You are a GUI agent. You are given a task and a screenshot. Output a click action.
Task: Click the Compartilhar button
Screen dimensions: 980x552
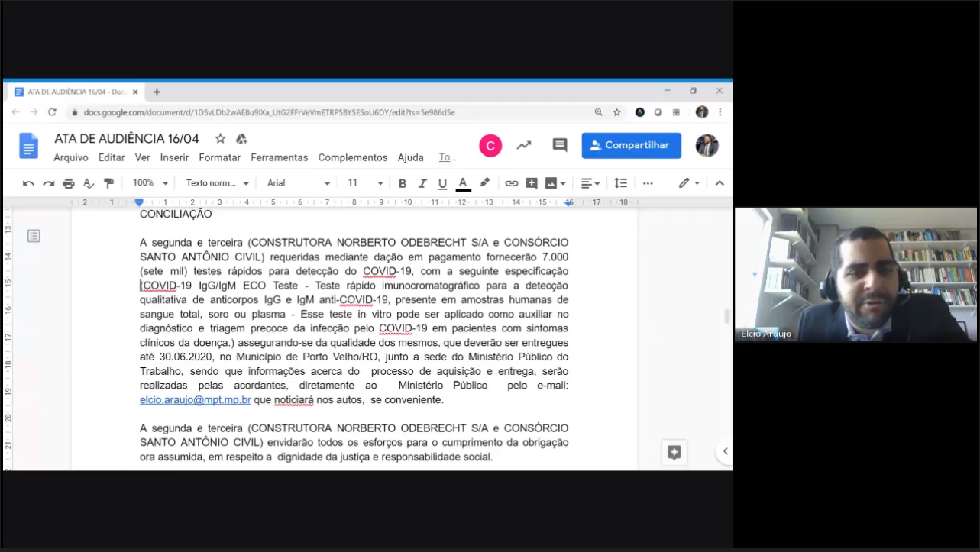tap(631, 145)
